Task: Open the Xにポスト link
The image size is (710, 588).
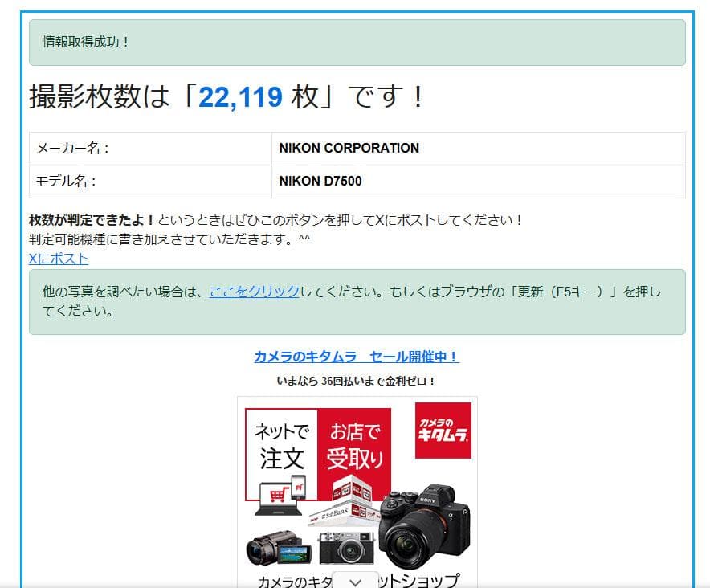Action: click(58, 259)
